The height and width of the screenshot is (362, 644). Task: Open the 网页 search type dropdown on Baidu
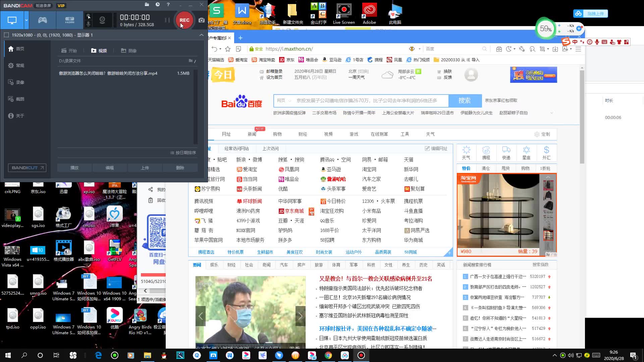283,101
